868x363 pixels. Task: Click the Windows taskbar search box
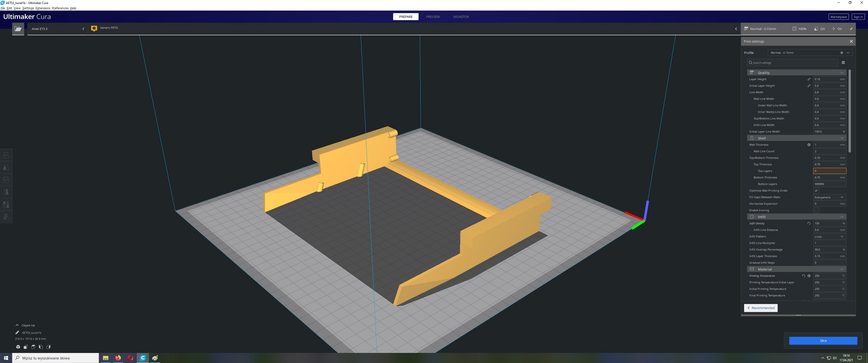(x=56, y=358)
